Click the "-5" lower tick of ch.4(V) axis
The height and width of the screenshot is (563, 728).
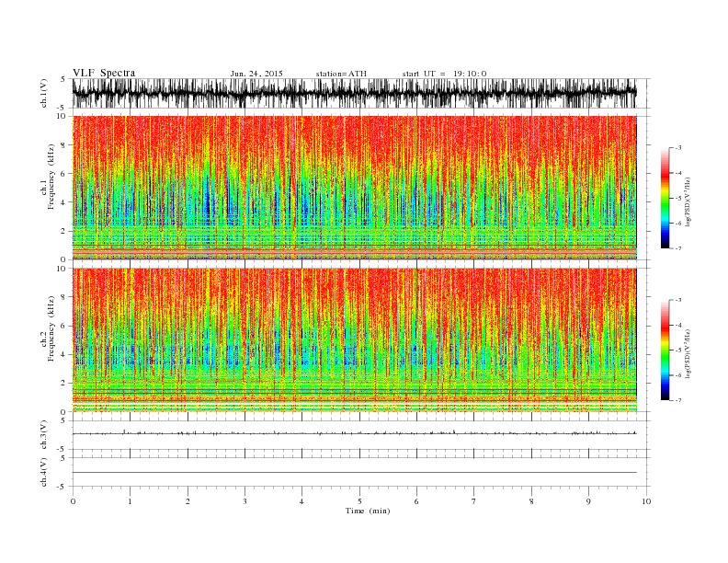63,487
